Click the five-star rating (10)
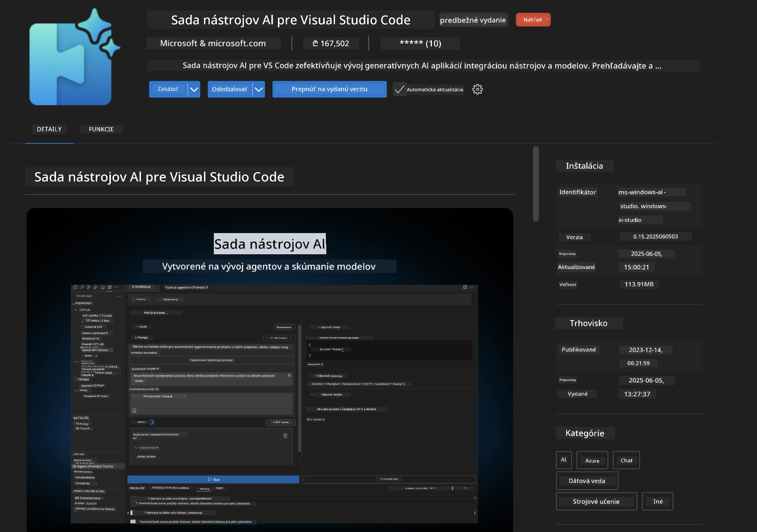 pyautogui.click(x=420, y=43)
